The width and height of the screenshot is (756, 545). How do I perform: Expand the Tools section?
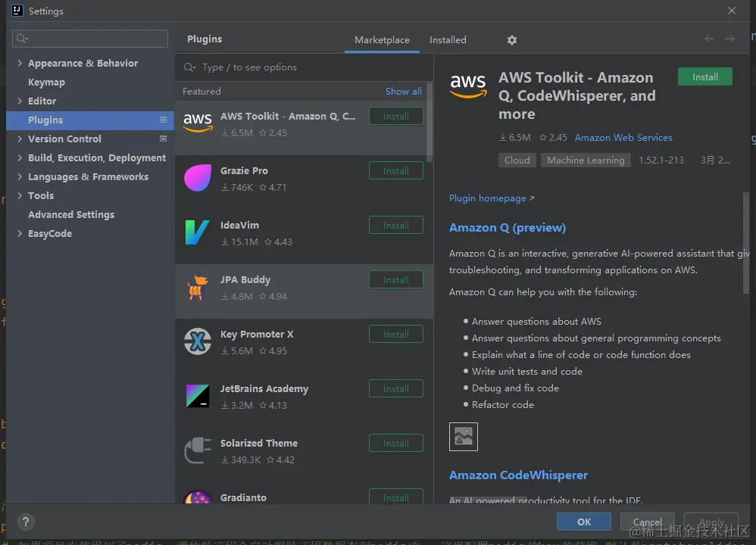point(20,195)
